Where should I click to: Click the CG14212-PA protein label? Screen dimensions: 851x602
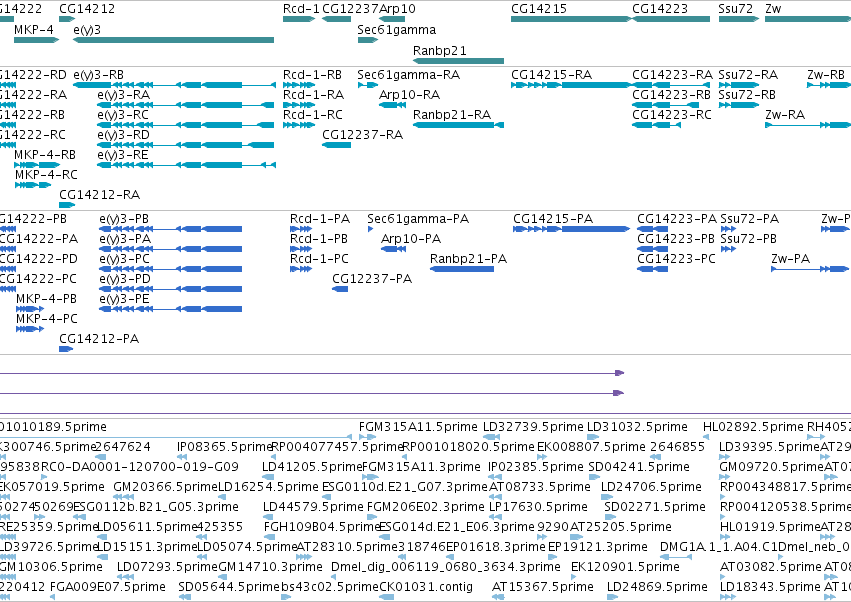click(x=99, y=339)
